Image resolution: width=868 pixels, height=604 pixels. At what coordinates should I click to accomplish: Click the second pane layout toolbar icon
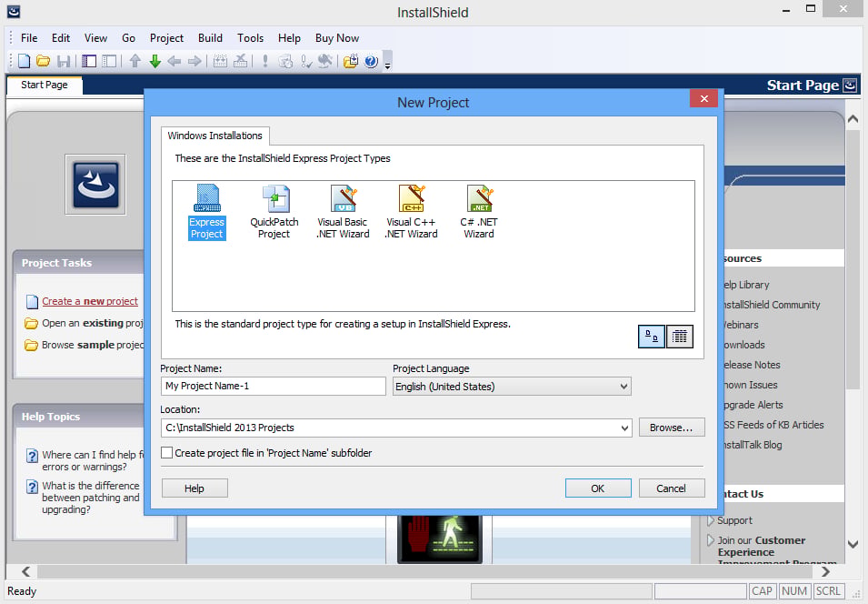pyautogui.click(x=110, y=61)
